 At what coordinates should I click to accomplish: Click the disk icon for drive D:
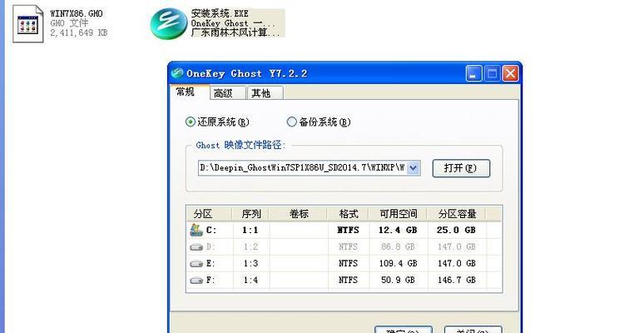(196, 247)
